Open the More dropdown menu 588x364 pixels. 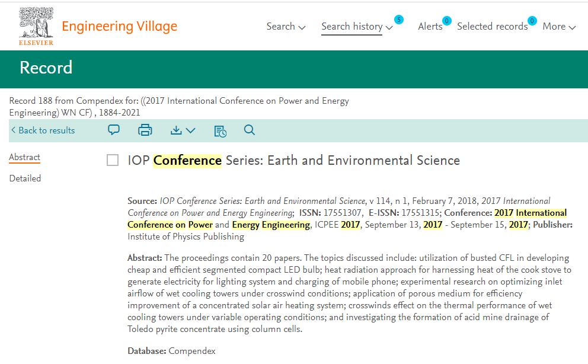point(559,27)
